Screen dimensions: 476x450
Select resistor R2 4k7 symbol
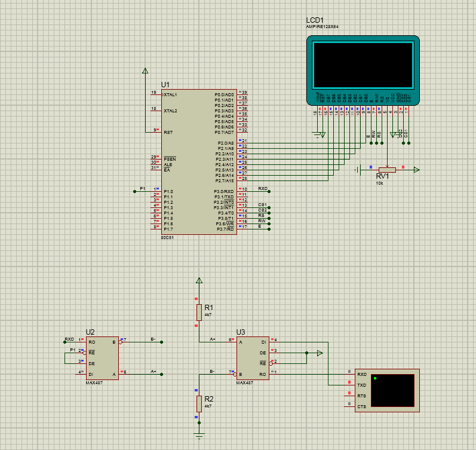[199, 404]
